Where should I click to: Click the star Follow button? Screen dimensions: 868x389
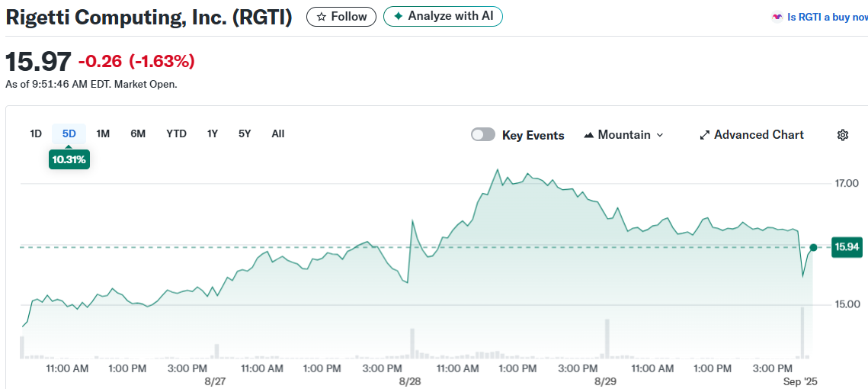[x=341, y=17]
